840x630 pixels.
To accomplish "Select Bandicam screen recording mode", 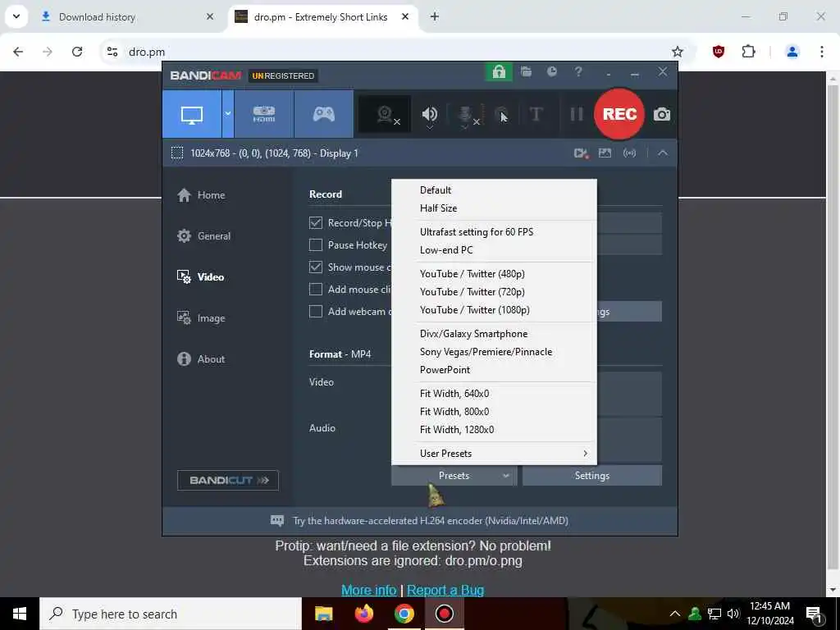I will 192,114.
